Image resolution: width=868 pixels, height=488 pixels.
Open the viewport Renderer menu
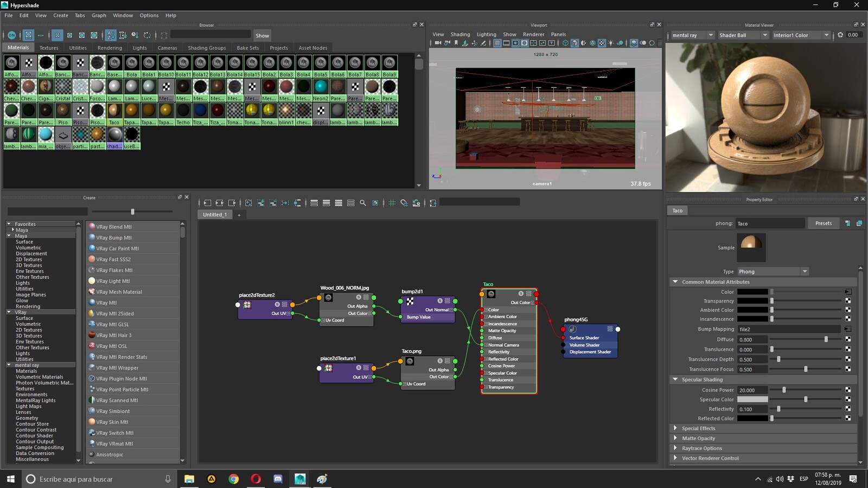[533, 34]
